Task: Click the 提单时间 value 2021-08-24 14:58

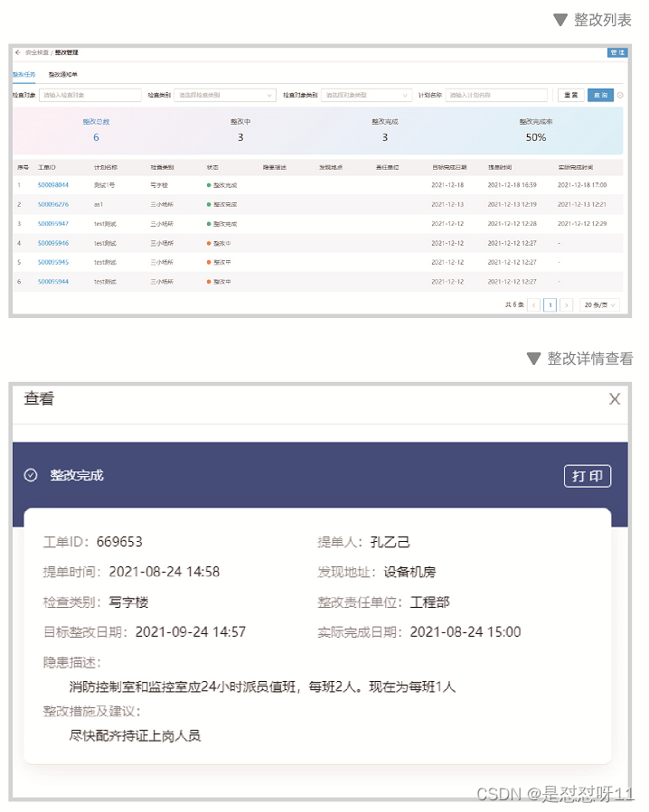Action: 165,572
